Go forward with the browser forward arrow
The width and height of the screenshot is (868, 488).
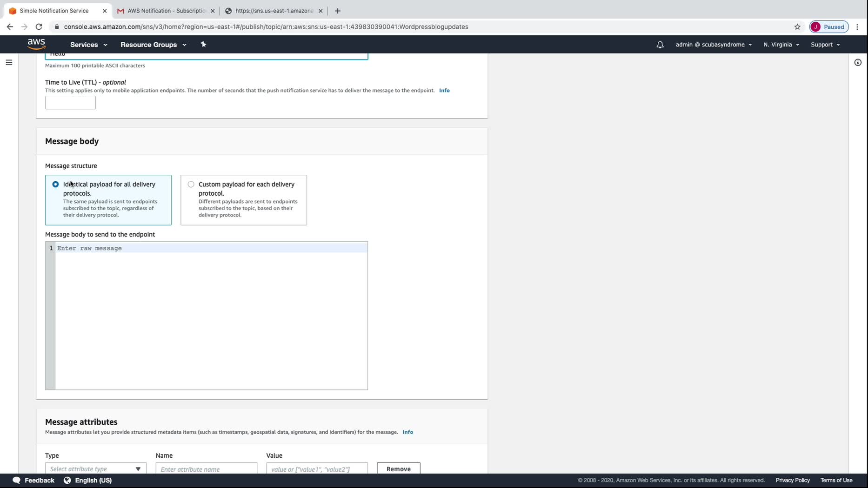(x=24, y=26)
